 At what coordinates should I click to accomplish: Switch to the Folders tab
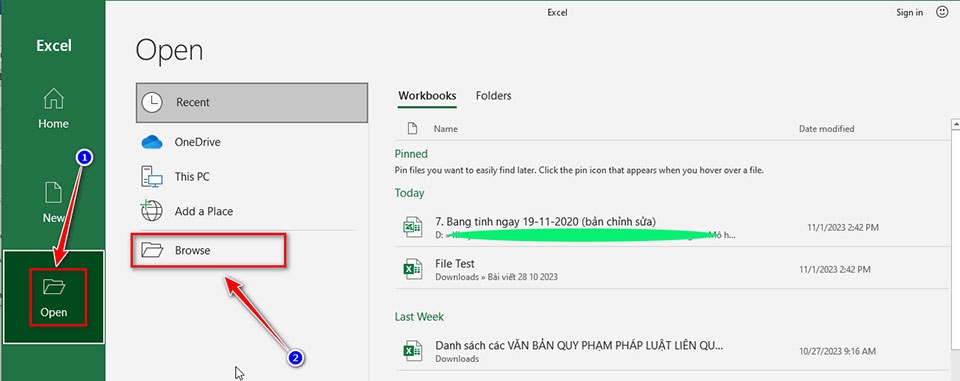(x=493, y=96)
